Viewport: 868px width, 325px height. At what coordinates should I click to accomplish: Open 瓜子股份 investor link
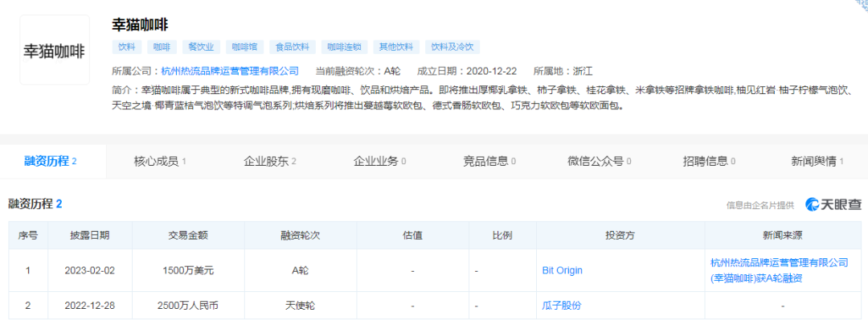pyautogui.click(x=561, y=306)
